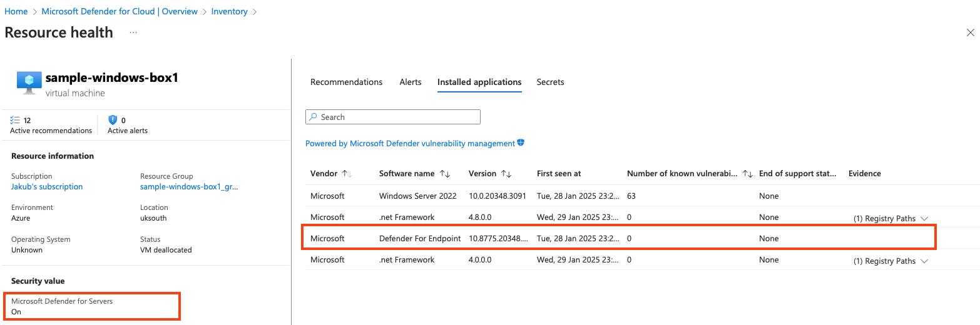Navigate to Inventory breadcrumb
Viewport: 980px width, 325px height.
click(229, 11)
